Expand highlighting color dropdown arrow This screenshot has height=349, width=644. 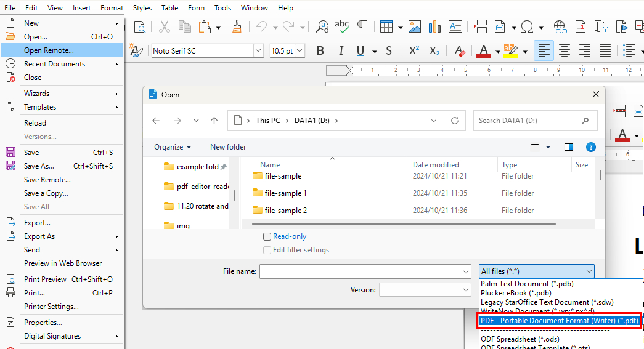coord(525,52)
